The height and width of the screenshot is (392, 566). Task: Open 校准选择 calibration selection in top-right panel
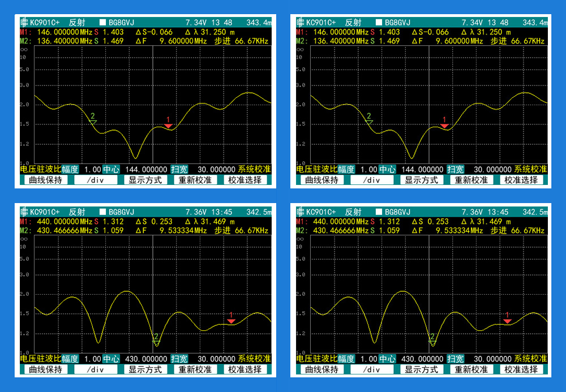point(521,180)
